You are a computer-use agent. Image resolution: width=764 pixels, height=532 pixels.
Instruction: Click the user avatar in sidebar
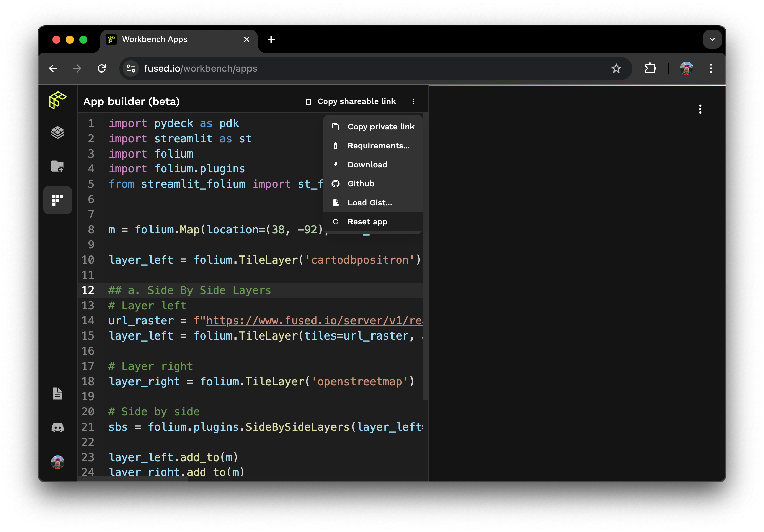point(58,462)
